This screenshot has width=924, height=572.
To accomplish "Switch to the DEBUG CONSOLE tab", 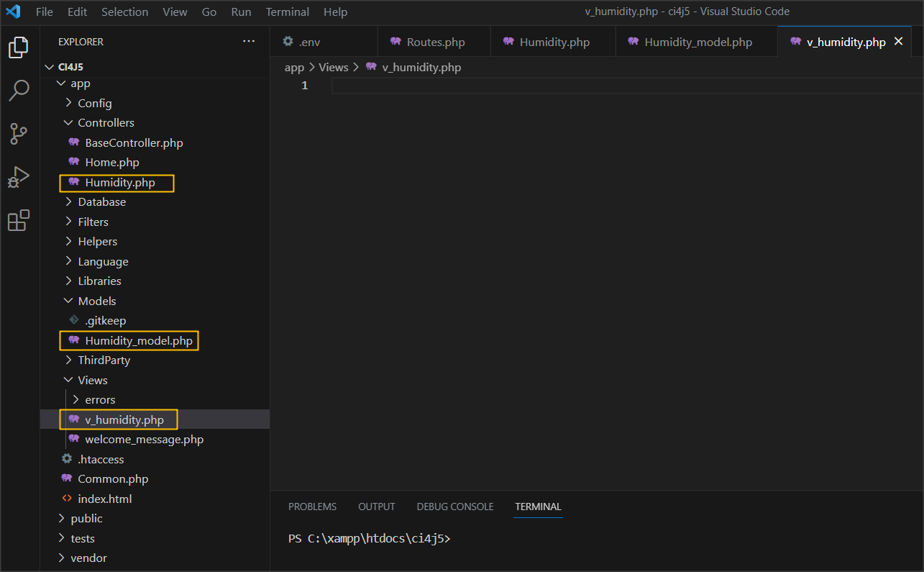I will 455,507.
